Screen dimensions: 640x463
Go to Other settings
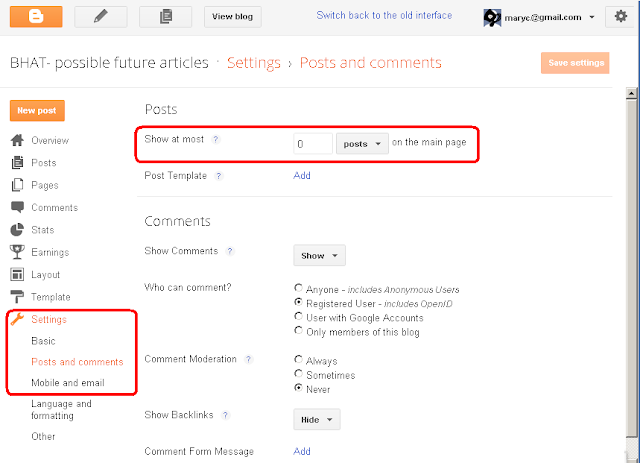tap(43, 436)
